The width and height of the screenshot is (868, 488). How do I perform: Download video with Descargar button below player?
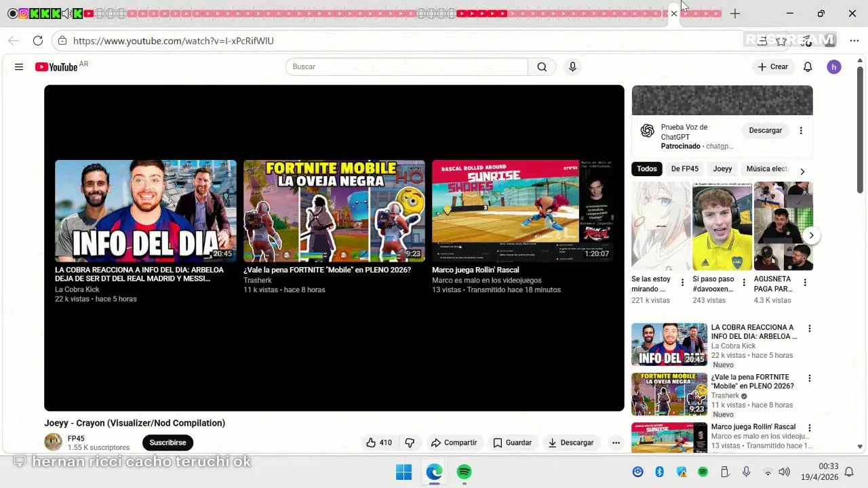[570, 443]
